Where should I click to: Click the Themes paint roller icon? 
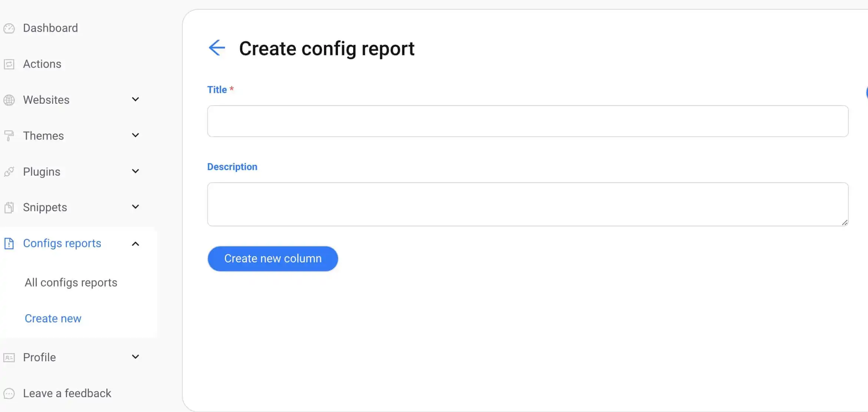[9, 136]
